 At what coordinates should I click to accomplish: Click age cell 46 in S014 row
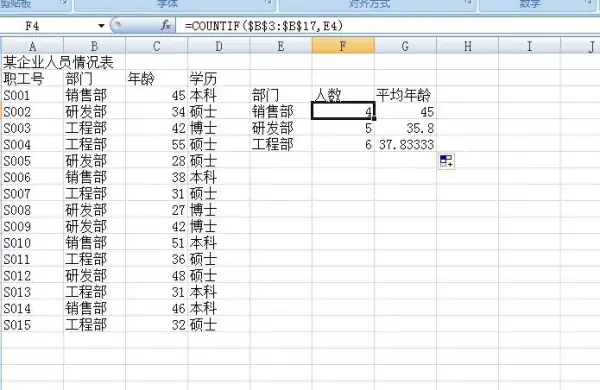click(x=157, y=308)
